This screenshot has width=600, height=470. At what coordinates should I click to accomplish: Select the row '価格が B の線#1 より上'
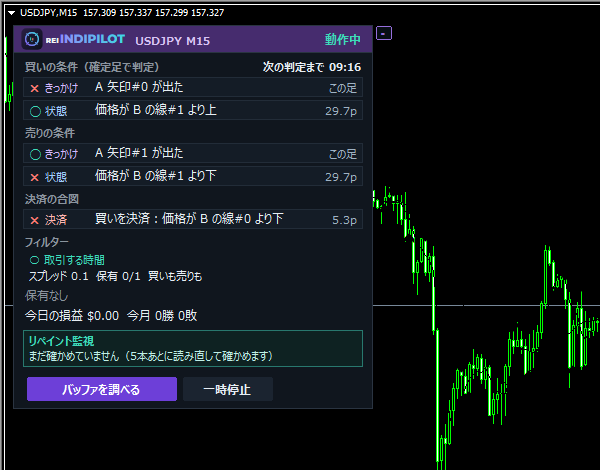193,110
